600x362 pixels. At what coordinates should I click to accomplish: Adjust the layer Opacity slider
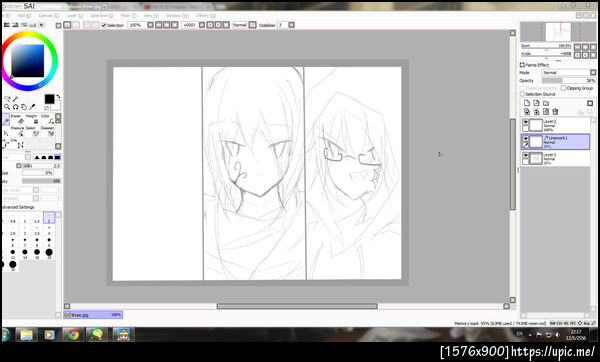[x=569, y=80]
